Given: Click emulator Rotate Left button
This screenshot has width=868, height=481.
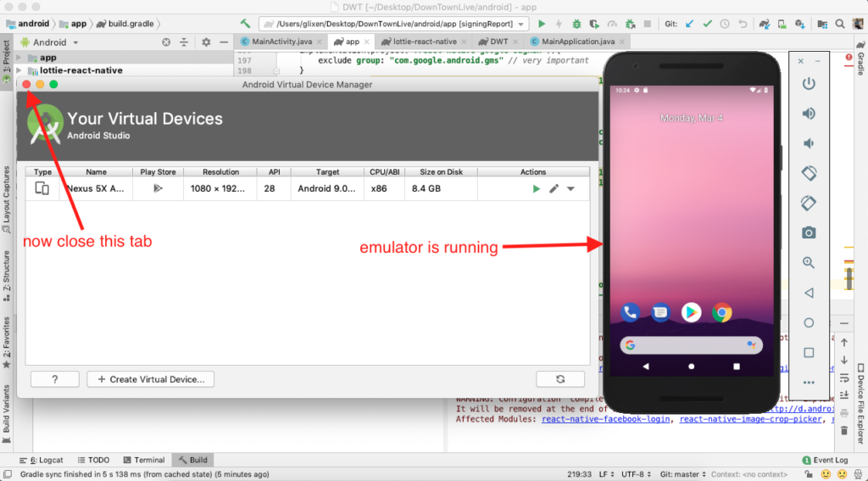Looking at the screenshot, I should pos(809,173).
